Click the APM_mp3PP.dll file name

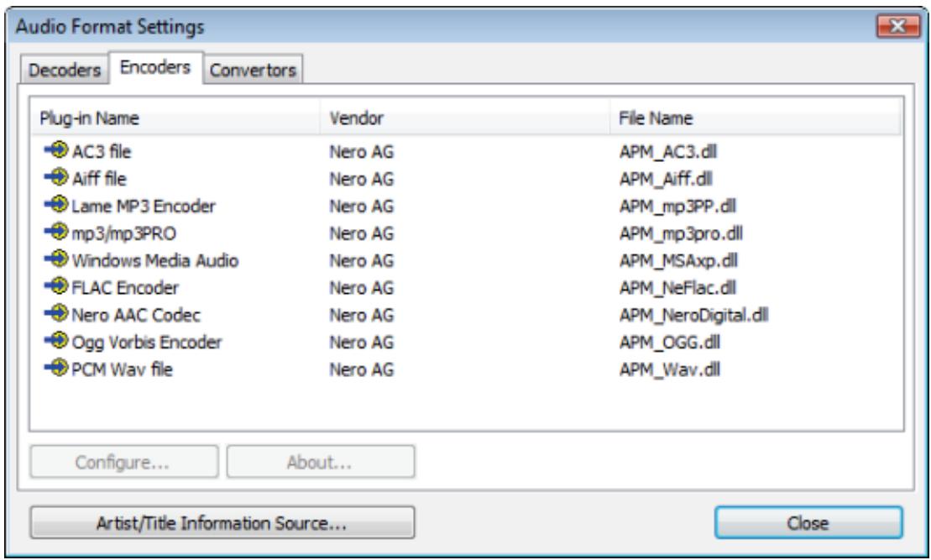point(677,207)
